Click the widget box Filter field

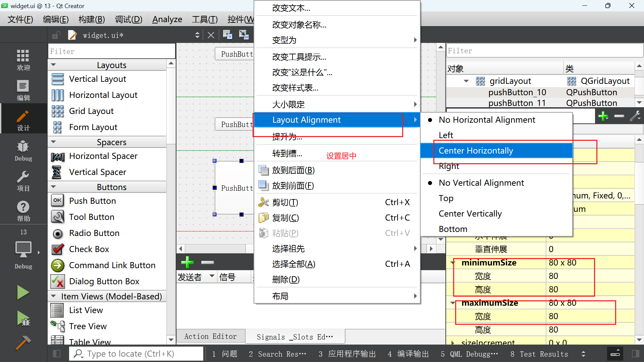[x=111, y=51]
